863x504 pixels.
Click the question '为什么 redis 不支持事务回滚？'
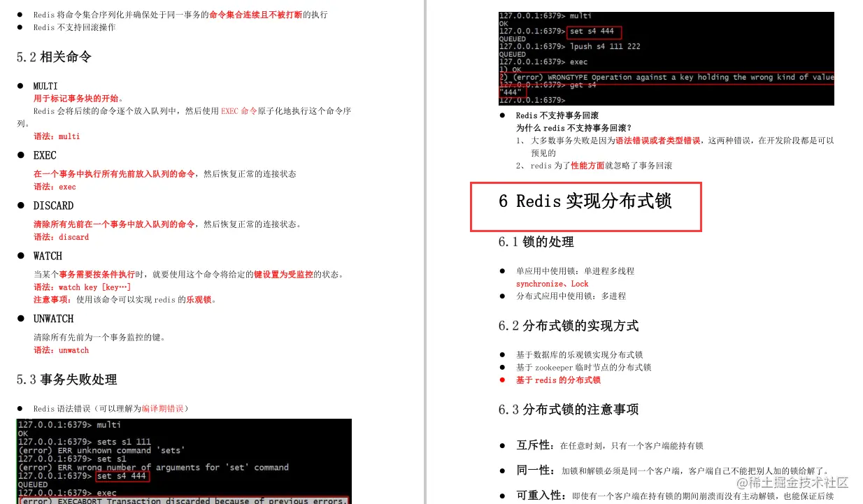coord(574,128)
